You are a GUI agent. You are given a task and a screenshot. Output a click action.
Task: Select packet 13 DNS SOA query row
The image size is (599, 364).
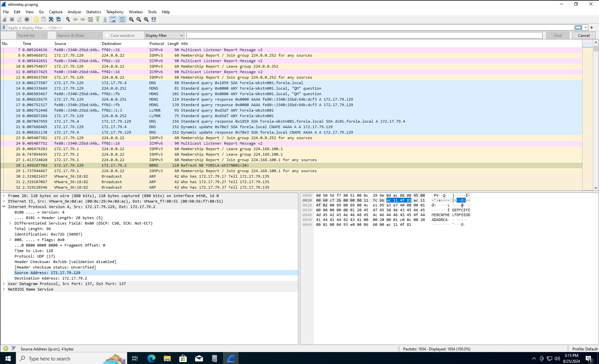(x=291, y=83)
